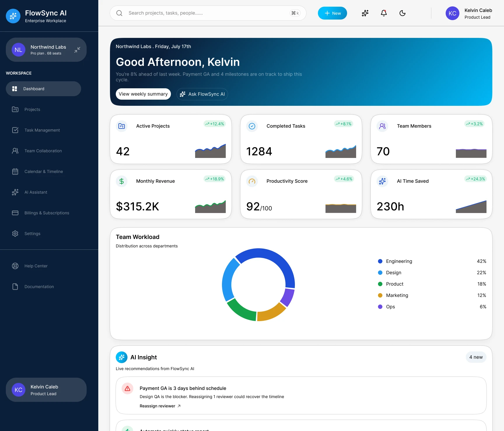The image size is (504, 431).
Task: Toggle dark mode moon icon
Action: (x=402, y=13)
